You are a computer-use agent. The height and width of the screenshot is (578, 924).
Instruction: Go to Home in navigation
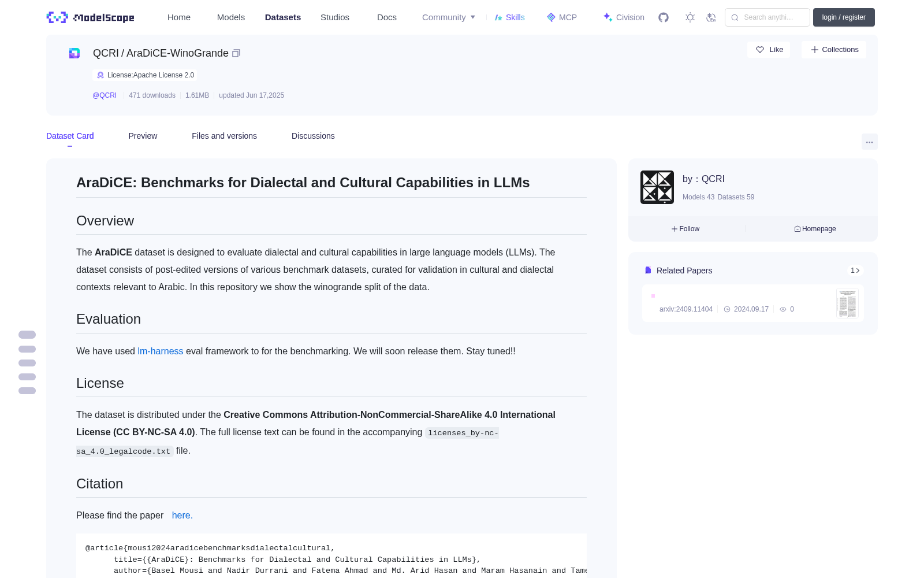tap(179, 17)
